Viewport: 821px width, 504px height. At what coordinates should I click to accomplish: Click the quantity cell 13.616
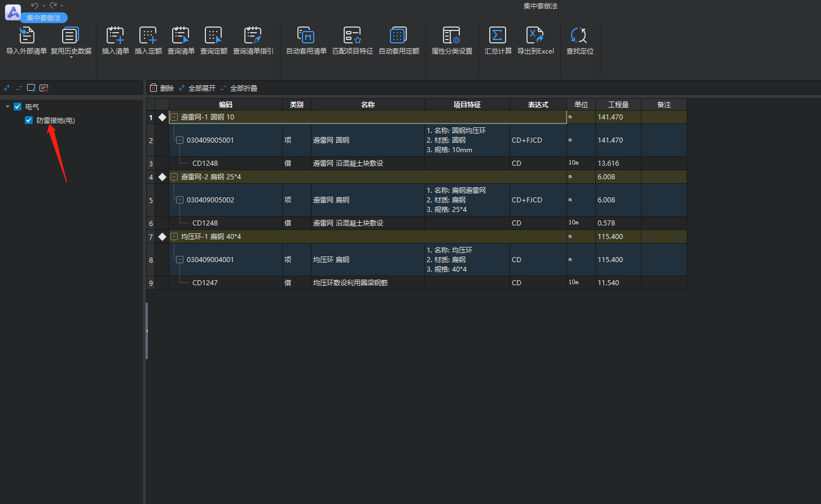pyautogui.click(x=618, y=163)
